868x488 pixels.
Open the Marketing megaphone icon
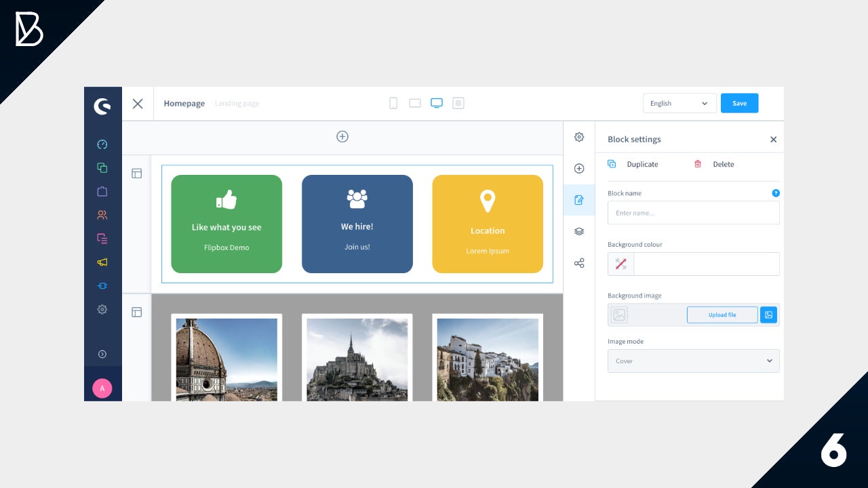coord(102,262)
